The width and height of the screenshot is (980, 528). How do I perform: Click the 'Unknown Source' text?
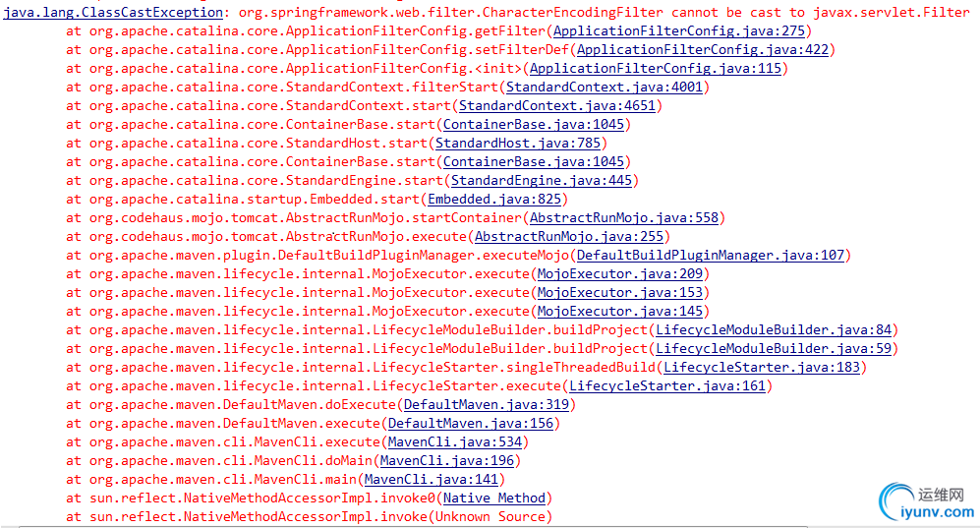(x=490, y=517)
